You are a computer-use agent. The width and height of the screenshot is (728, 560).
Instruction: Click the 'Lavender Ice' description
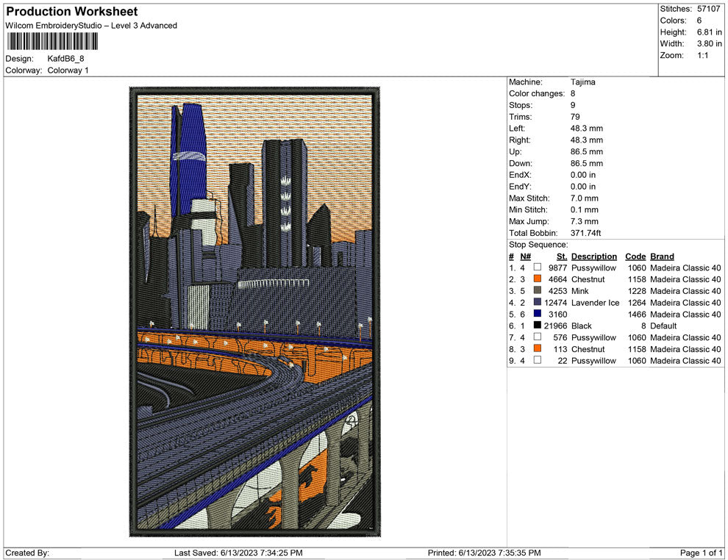[x=595, y=303]
